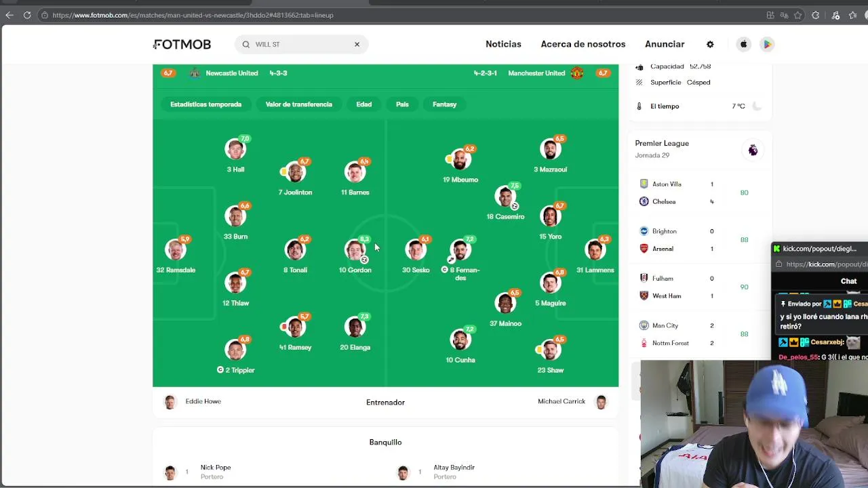Open the Google Play store icon

pos(767,44)
